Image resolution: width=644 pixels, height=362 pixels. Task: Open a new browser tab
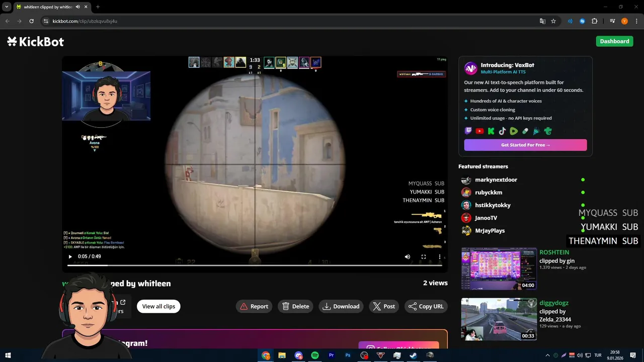pos(98,7)
